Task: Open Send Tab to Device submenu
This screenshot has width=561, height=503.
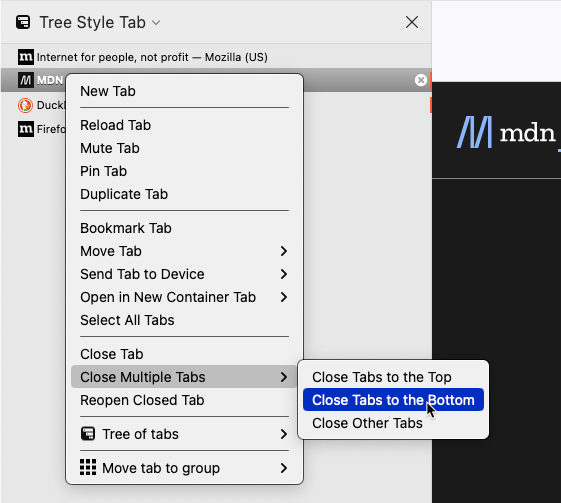Action: 184,274
